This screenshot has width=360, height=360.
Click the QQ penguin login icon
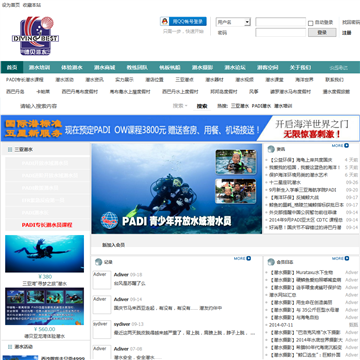(165, 21)
